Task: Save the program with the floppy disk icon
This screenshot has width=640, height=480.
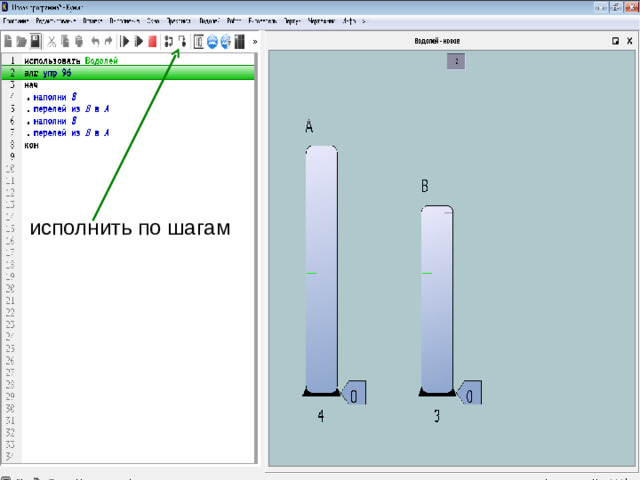Action: coord(35,42)
